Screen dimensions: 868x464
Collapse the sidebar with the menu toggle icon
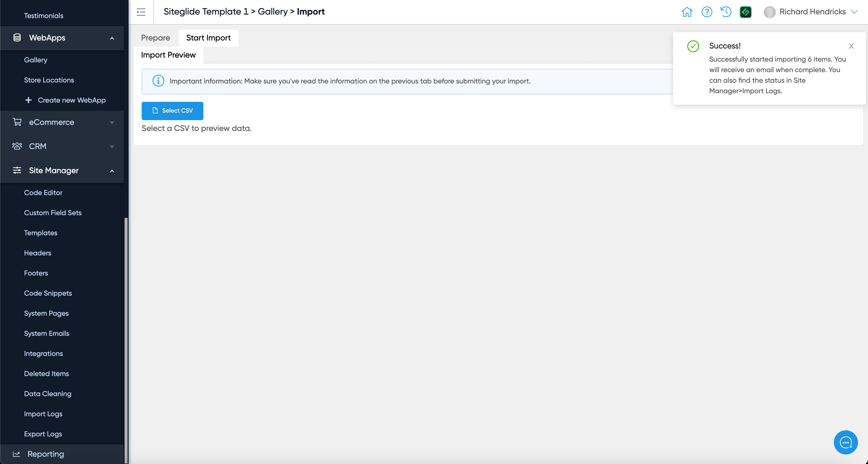(x=141, y=12)
